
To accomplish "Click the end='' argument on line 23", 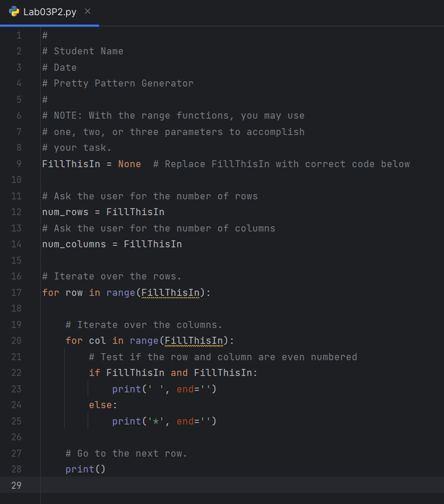I will [193, 389].
